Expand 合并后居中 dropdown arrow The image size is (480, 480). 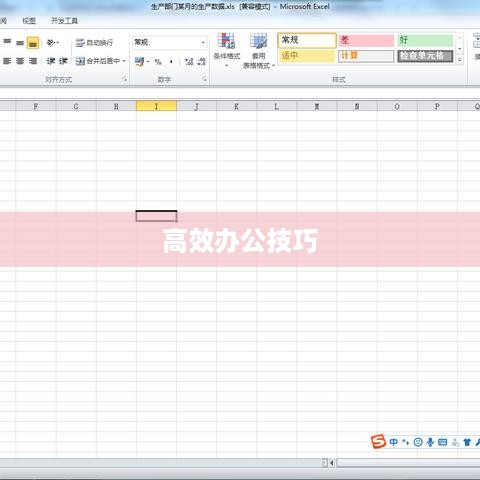click(124, 61)
